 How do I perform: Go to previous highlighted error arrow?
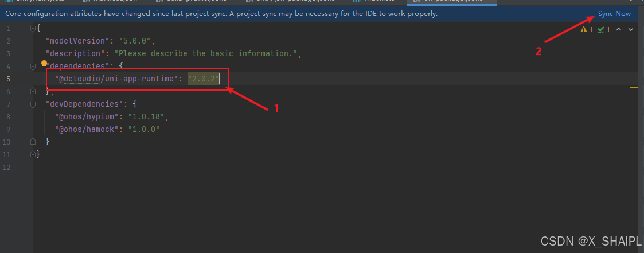pyautogui.click(x=619, y=30)
